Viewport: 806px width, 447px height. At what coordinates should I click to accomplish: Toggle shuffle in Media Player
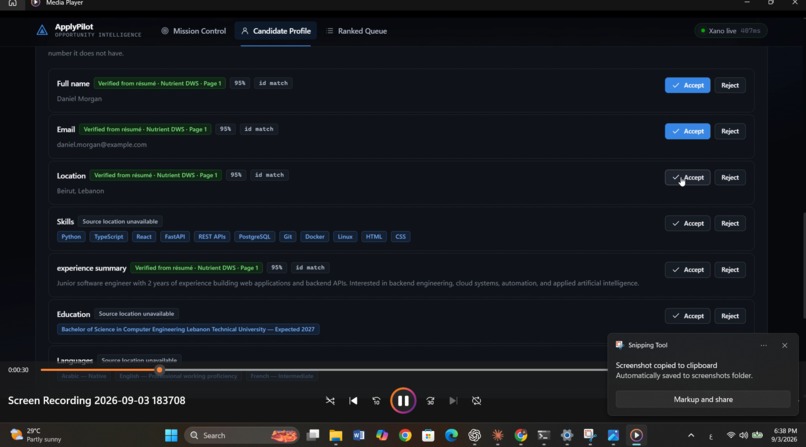tap(330, 401)
